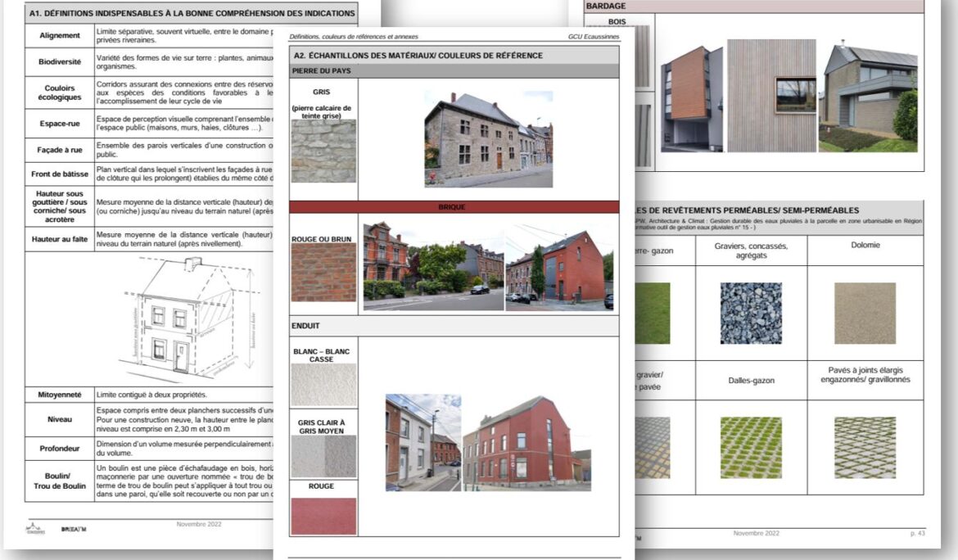Image resolution: width=958 pixels, height=560 pixels.
Task: Click the Graviers, concassés, agrégats sample image
Action: 751,313
